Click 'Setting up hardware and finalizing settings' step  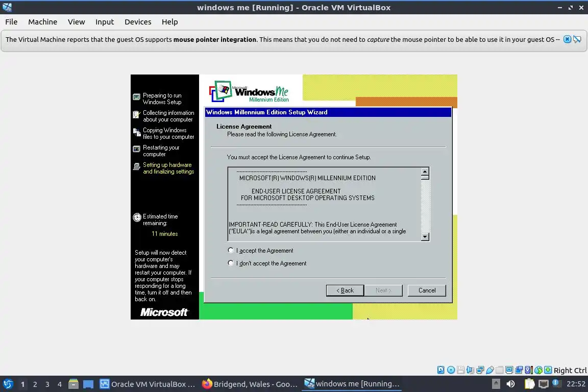[x=168, y=168]
